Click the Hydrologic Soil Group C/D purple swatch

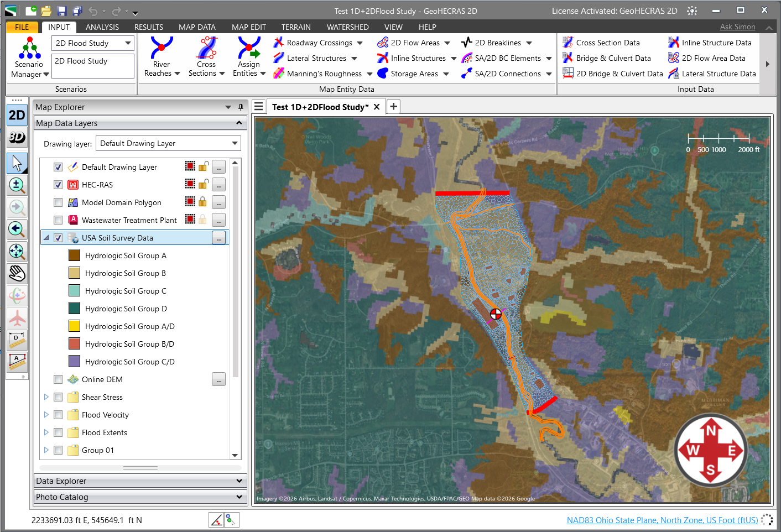74,362
